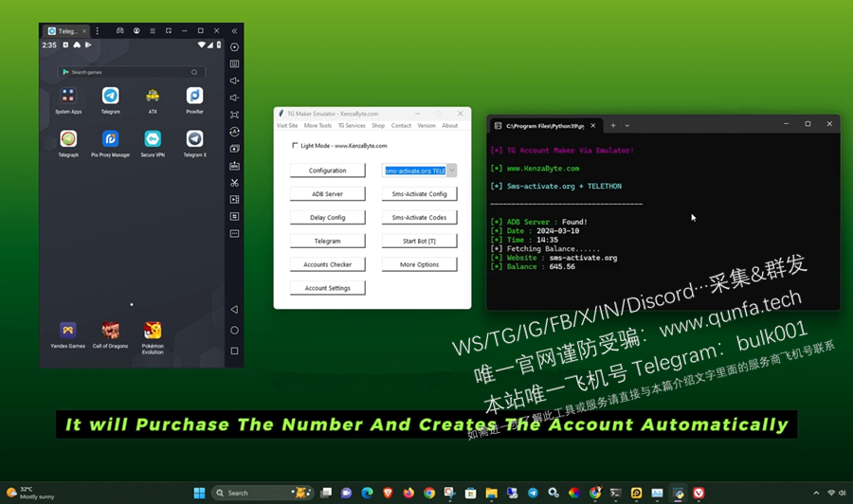
Task: Click the Telegram button in TG Maker
Action: 328,241
